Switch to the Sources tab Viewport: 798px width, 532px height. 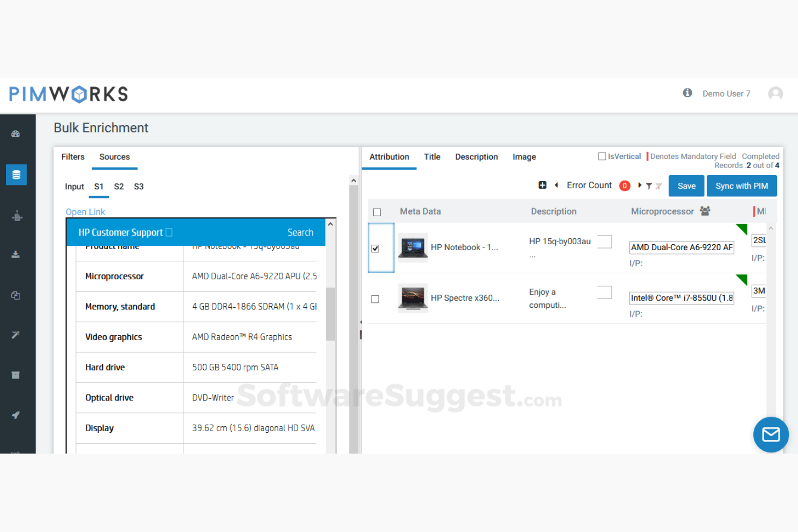tap(114, 157)
